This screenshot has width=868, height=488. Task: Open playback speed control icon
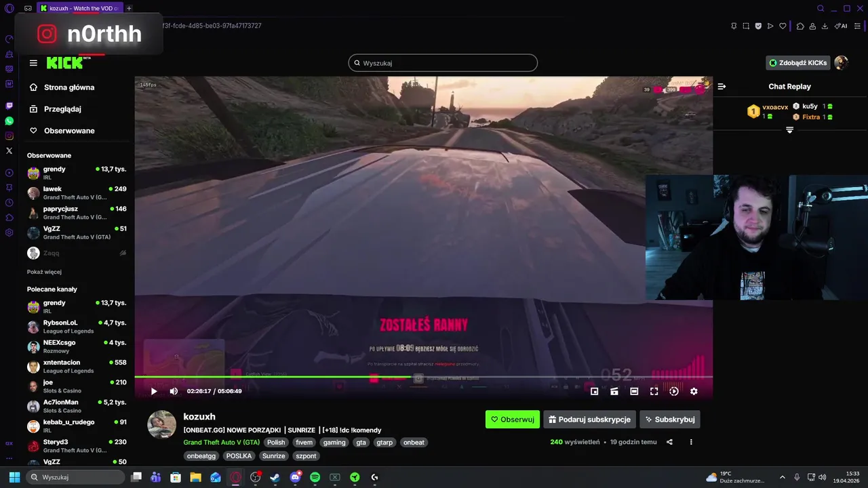674,391
